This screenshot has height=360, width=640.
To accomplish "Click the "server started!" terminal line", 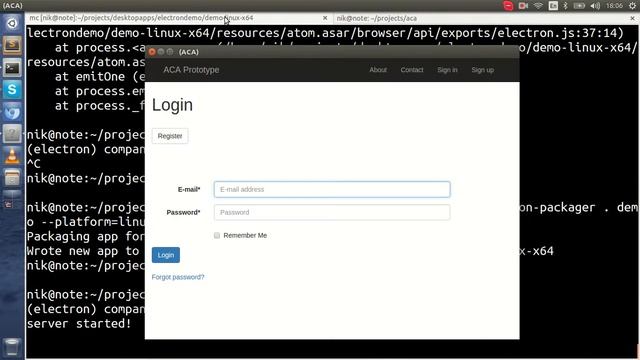I will click(79, 324).
